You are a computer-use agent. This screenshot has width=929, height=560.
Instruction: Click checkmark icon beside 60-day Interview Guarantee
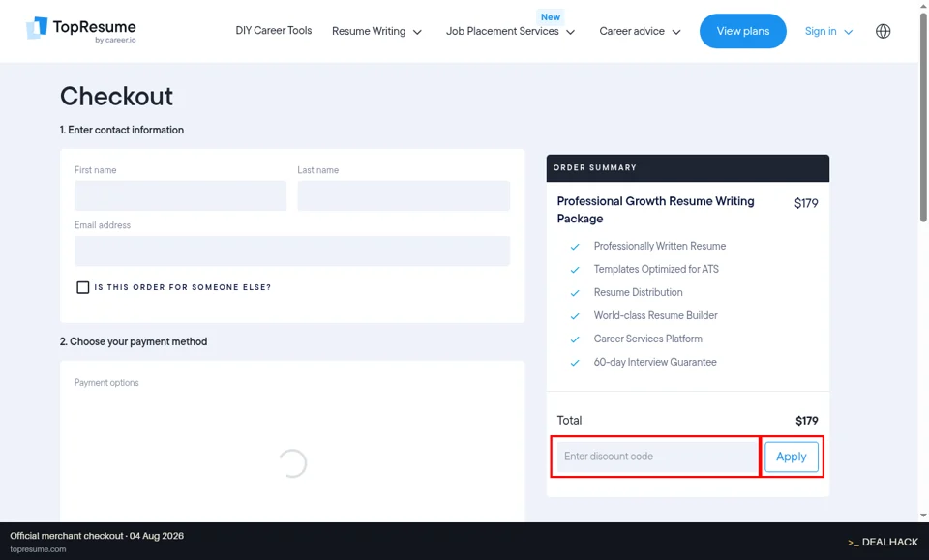point(575,363)
